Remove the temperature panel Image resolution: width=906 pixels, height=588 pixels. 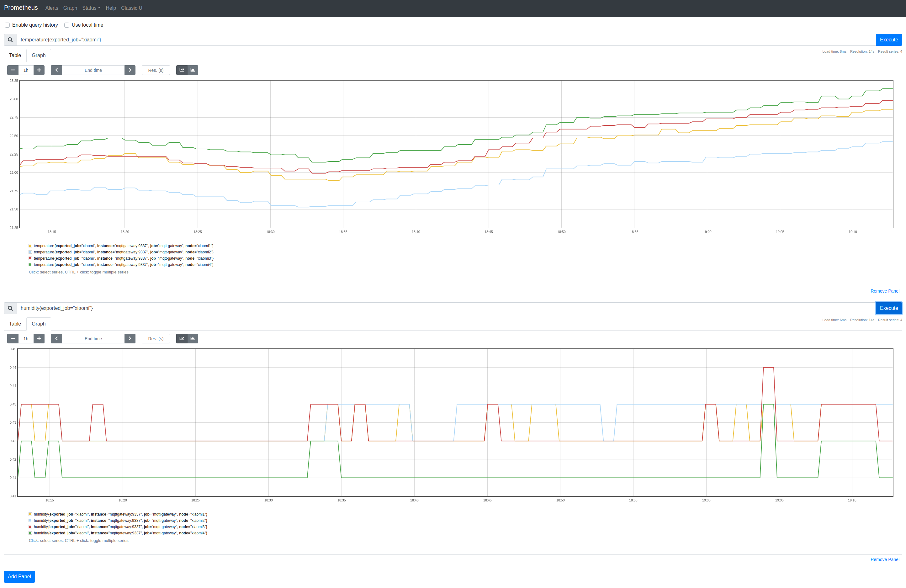(x=884, y=291)
